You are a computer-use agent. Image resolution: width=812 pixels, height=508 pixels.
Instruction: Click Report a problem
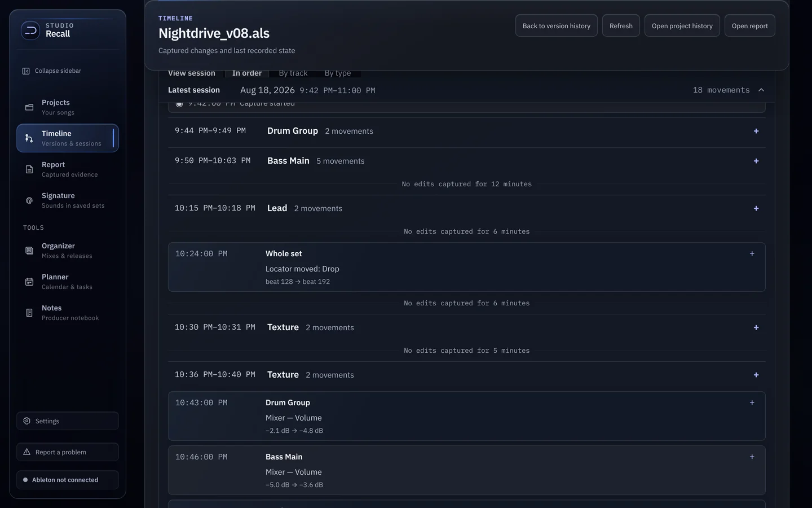pyautogui.click(x=68, y=452)
